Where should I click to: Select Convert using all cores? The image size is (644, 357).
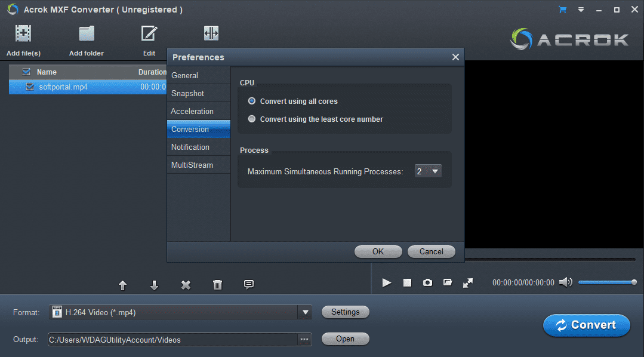(252, 101)
